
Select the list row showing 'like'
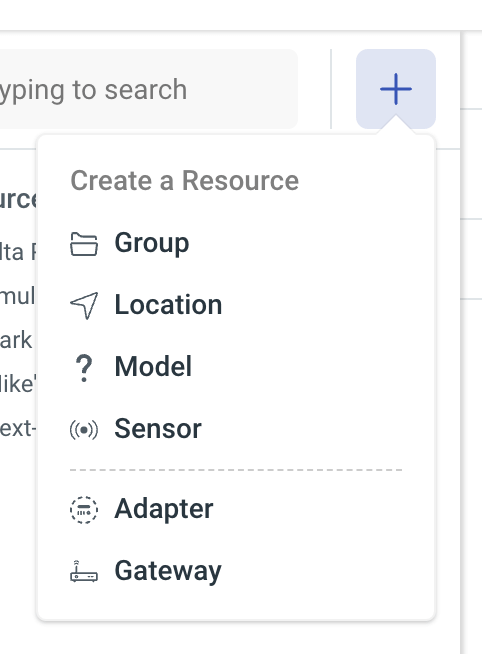coord(18,384)
